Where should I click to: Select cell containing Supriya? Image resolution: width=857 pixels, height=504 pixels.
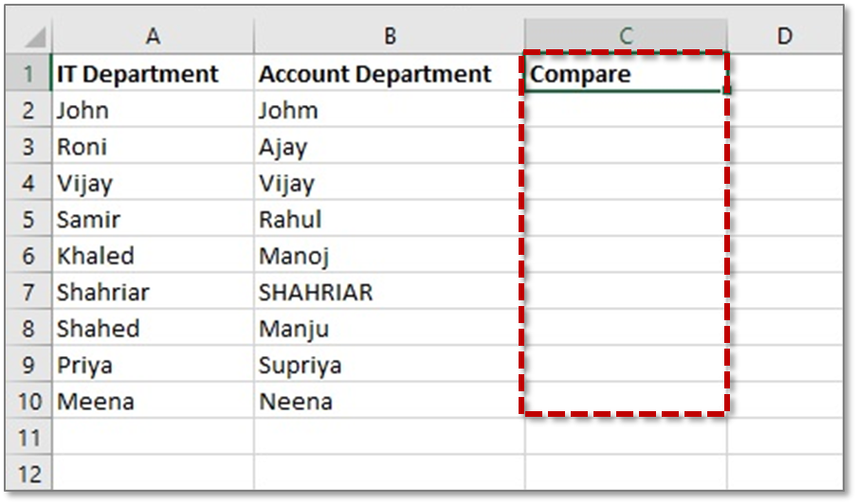[389, 364]
